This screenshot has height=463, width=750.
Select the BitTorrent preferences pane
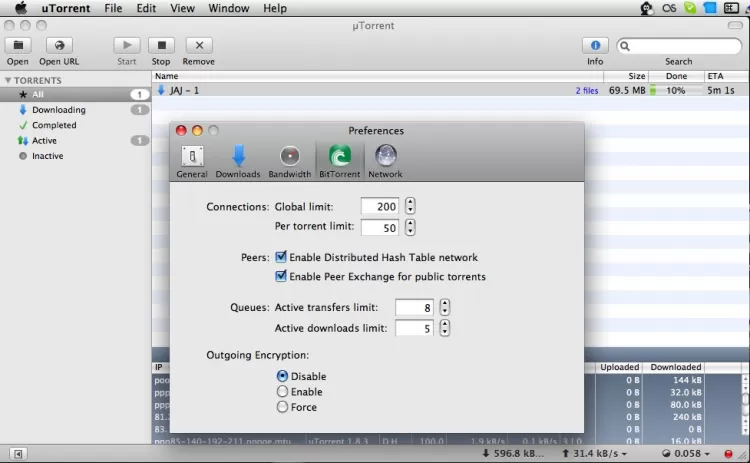point(340,162)
